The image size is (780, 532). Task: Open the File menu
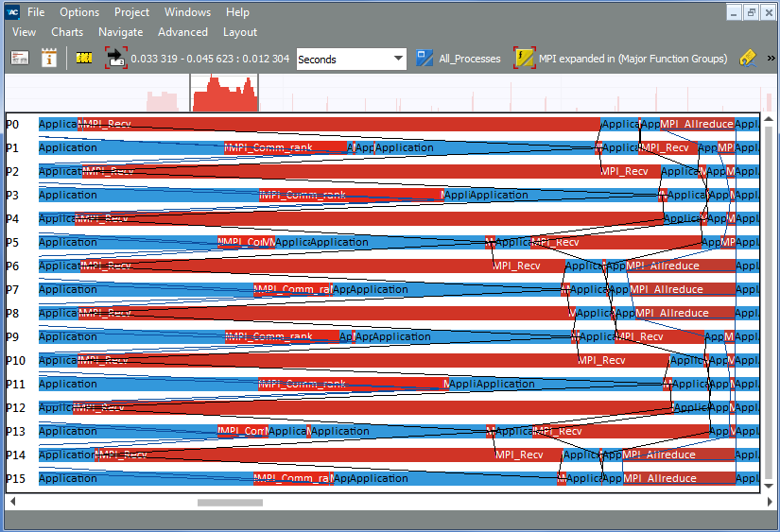tap(35, 12)
